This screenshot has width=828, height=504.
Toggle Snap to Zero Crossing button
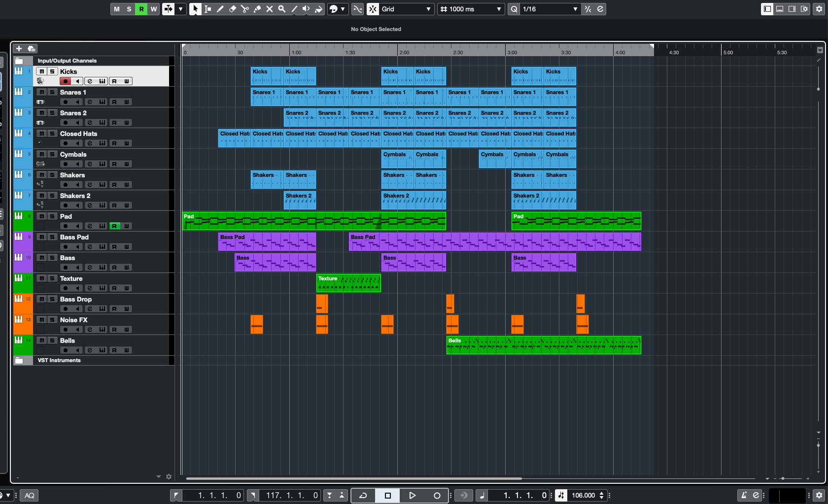(x=358, y=9)
